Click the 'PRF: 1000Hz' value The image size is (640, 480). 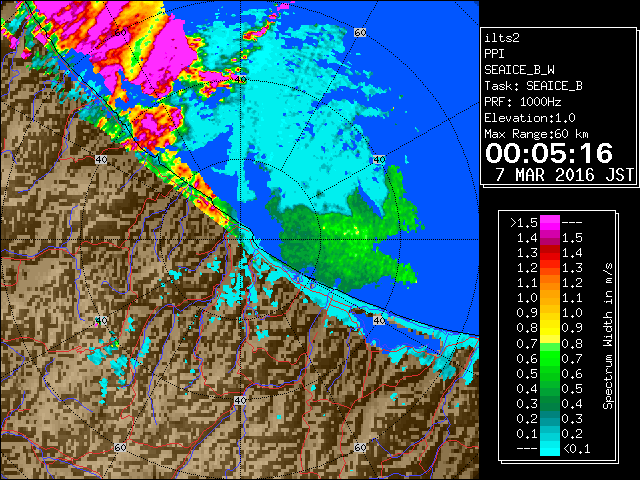pyautogui.click(x=522, y=102)
